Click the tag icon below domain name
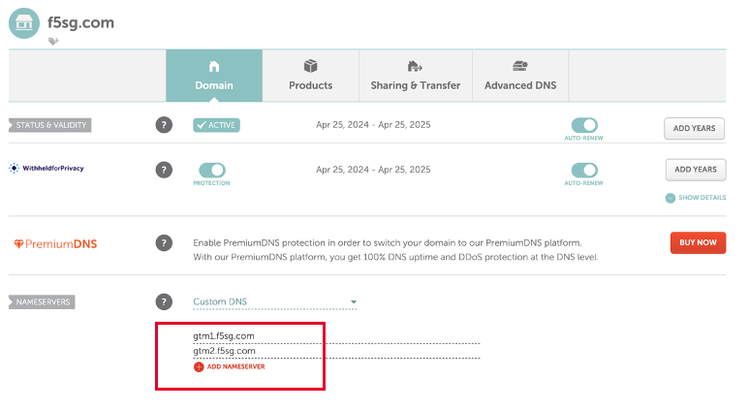 tap(53, 41)
